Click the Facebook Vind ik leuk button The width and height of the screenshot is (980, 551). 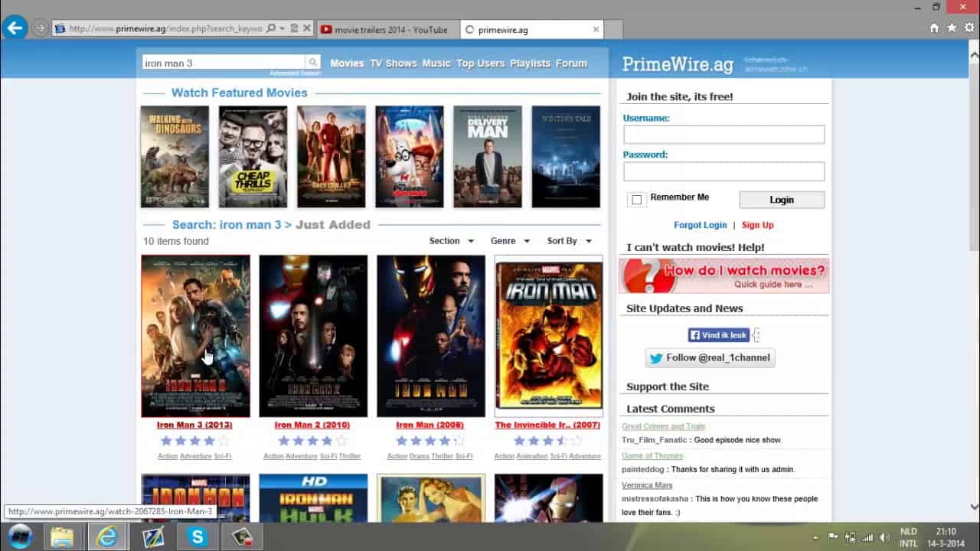coord(718,335)
